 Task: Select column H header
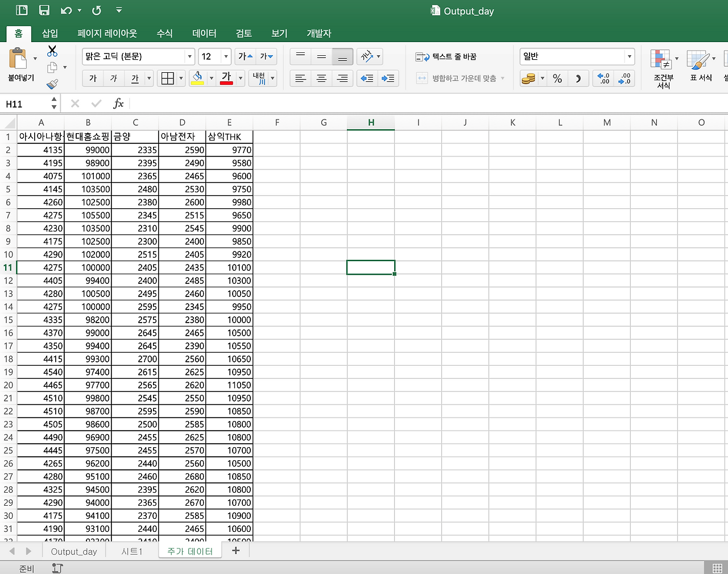coord(371,122)
